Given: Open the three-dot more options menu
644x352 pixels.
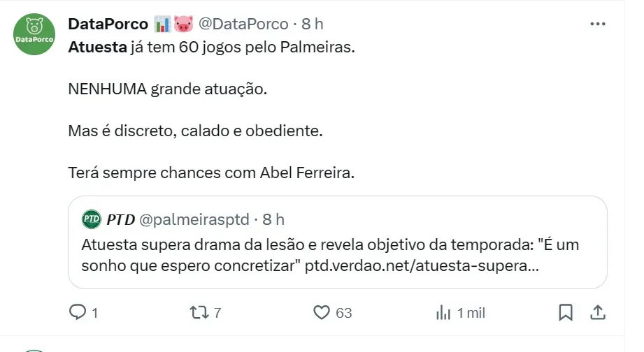Looking at the screenshot, I should pos(597,24).
